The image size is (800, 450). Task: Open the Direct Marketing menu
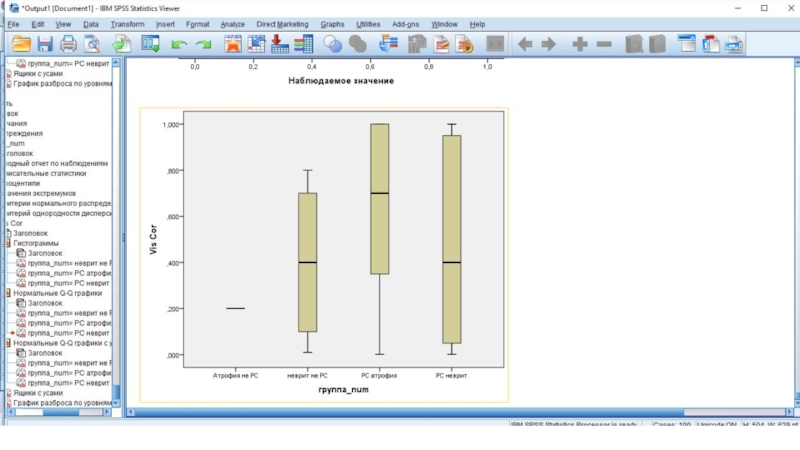pos(282,23)
